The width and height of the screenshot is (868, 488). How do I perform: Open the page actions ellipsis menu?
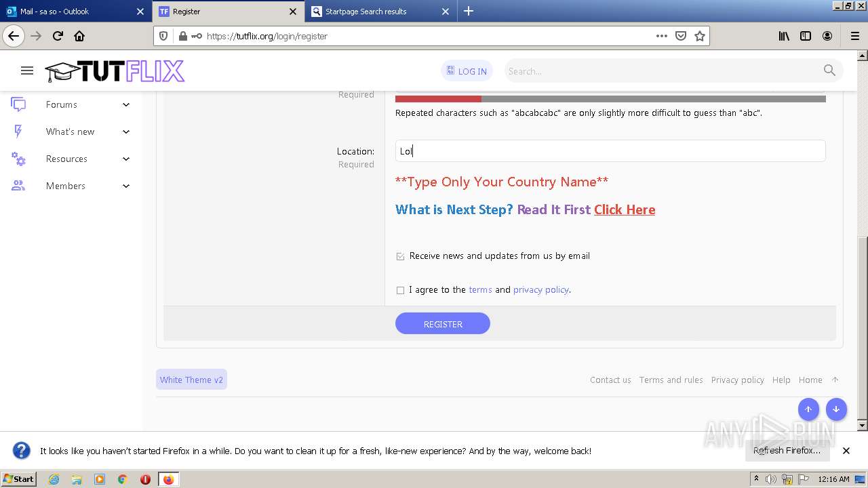coord(662,36)
